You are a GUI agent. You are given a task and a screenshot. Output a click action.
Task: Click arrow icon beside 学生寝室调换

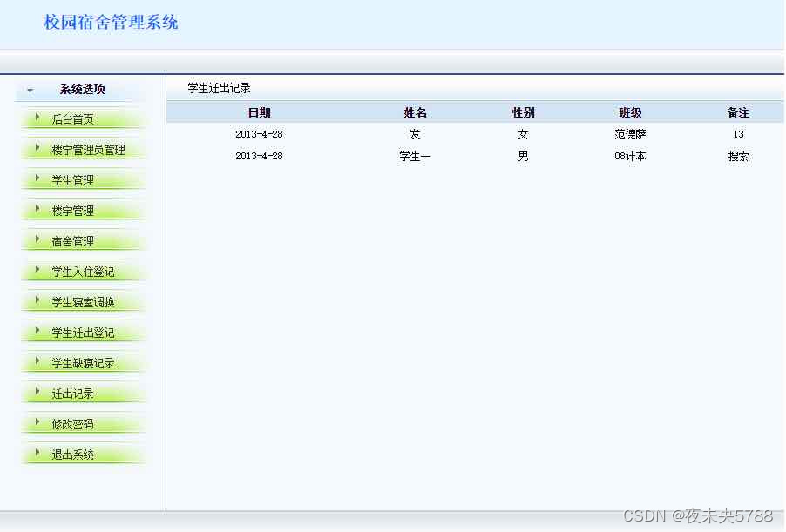tap(37, 300)
